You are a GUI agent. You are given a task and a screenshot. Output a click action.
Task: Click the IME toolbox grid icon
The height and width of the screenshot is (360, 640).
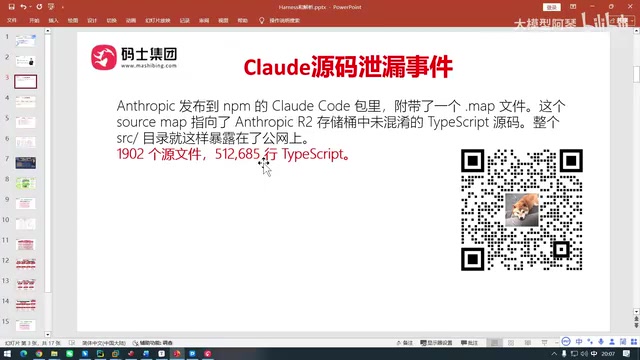tap(633, 342)
